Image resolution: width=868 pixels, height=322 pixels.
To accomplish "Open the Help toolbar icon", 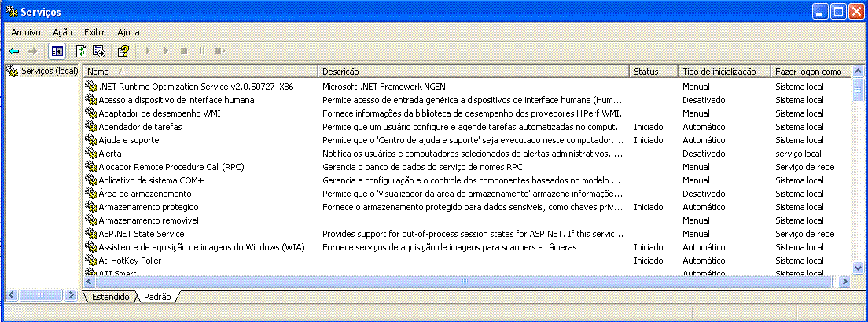I will pos(123,51).
